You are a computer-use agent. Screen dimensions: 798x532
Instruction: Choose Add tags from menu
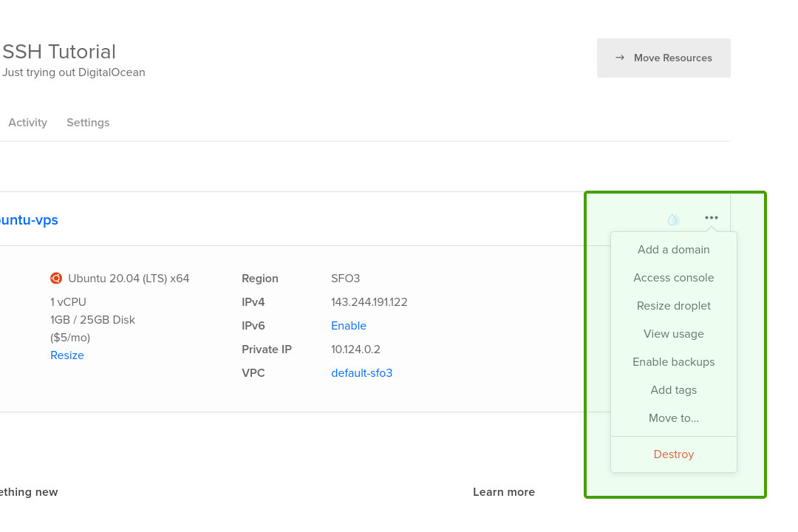coord(673,390)
